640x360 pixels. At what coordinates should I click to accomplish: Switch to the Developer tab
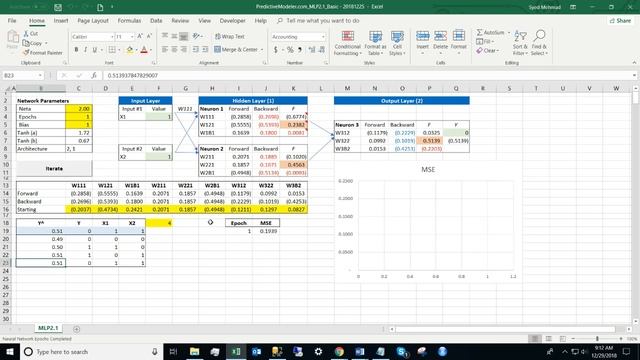(233, 20)
